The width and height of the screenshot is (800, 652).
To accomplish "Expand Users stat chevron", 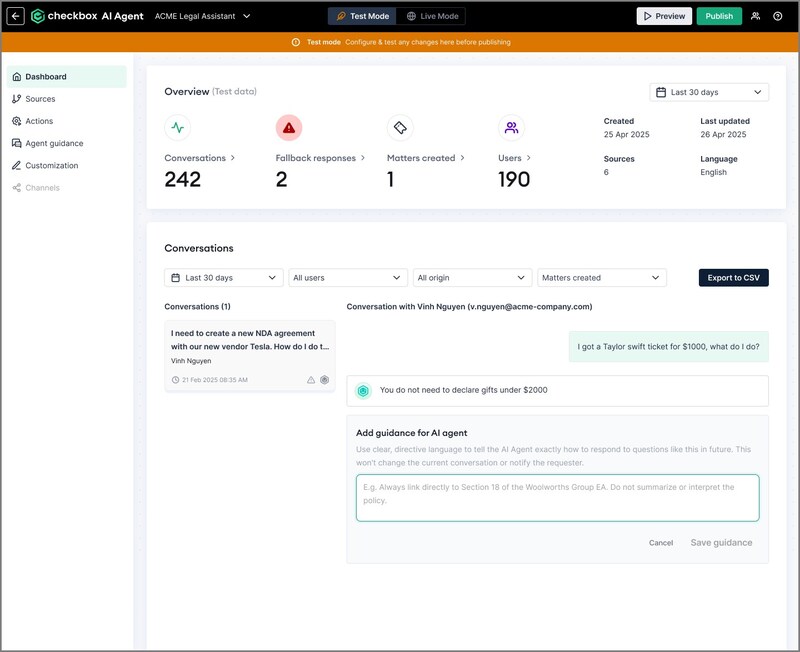I will (x=529, y=158).
